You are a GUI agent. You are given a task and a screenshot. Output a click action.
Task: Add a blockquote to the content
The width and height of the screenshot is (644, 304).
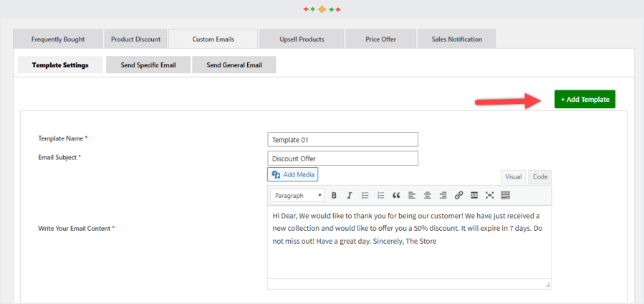pyautogui.click(x=396, y=195)
